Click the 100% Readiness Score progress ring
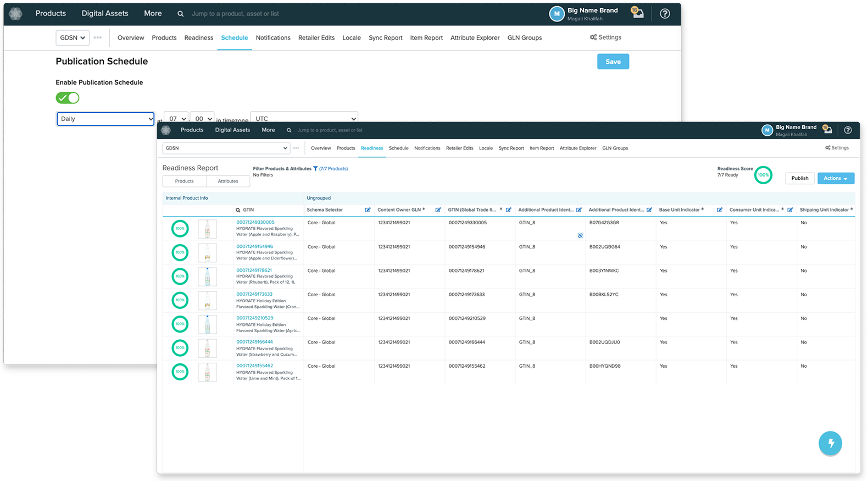This screenshot has height=481, width=868. click(x=763, y=175)
